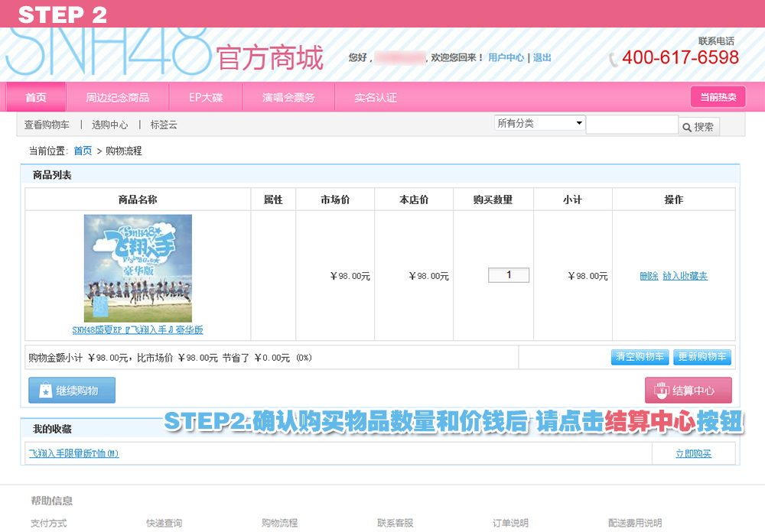Click the 属性 column header
This screenshot has height=532, width=765.
(x=273, y=199)
